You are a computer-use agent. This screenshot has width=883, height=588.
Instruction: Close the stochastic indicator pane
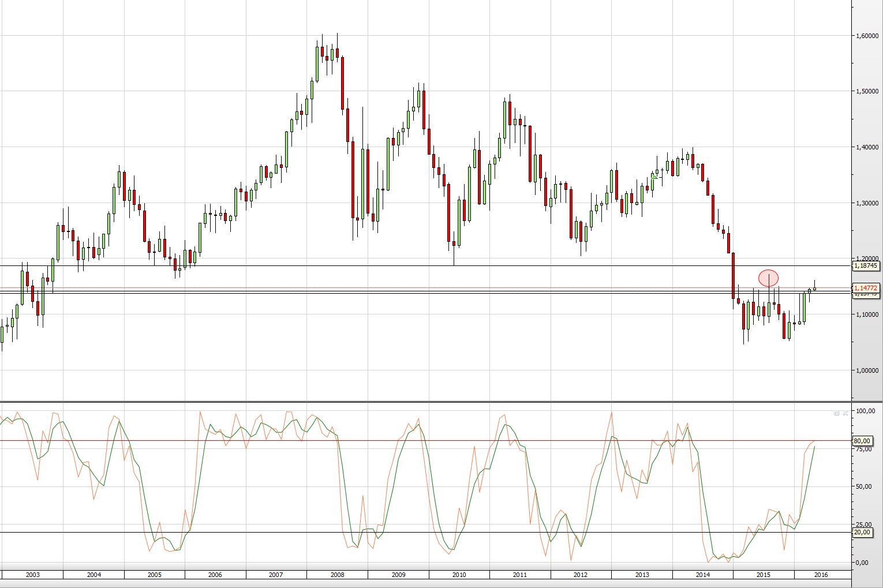[845, 413]
